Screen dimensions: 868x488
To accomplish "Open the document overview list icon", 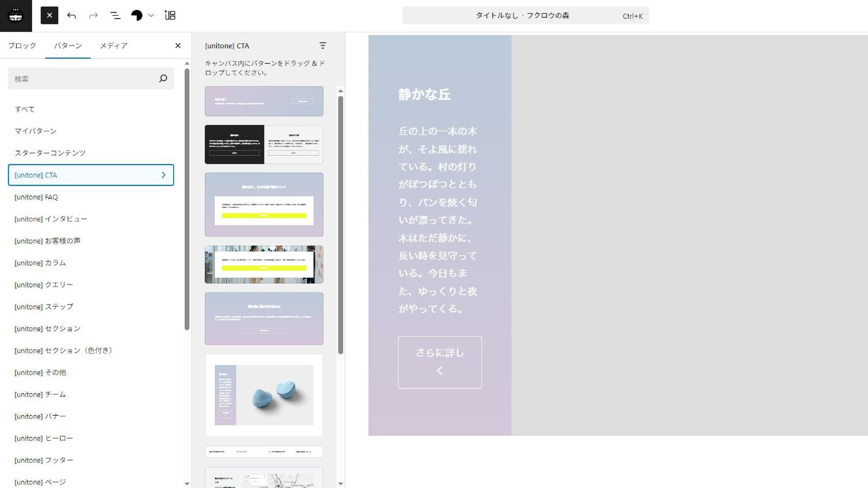I will 115,15.
